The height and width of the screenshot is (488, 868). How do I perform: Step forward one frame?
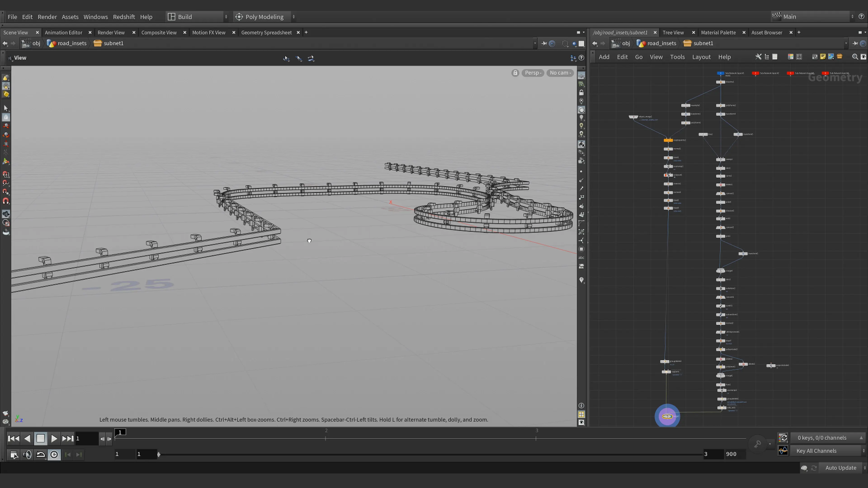[109, 439]
